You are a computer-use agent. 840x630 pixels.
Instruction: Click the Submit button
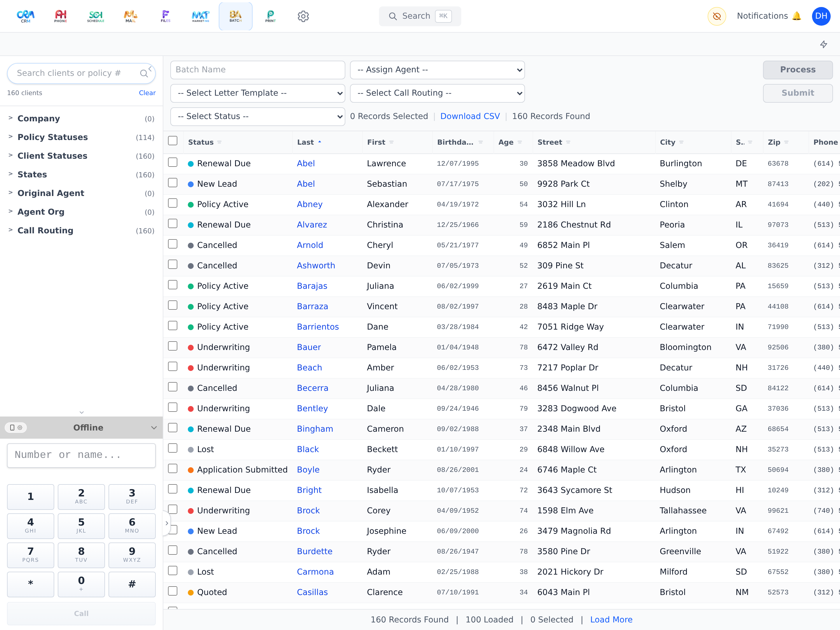point(797,93)
